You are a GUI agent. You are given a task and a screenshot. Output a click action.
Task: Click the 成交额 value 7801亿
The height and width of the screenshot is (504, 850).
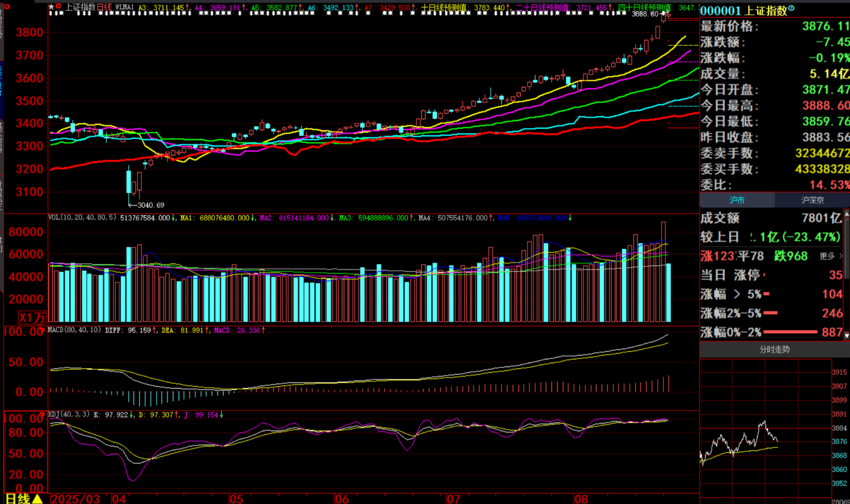pos(822,218)
